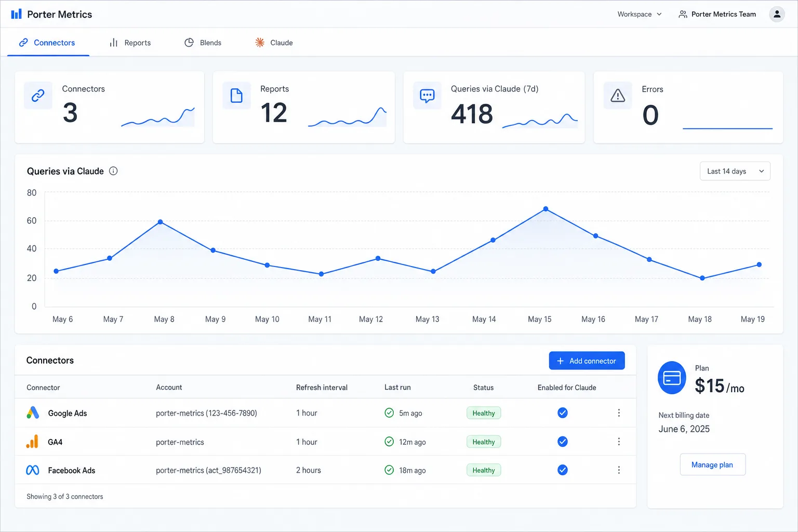Click the GA4 logo icon
798x532 pixels.
point(32,442)
